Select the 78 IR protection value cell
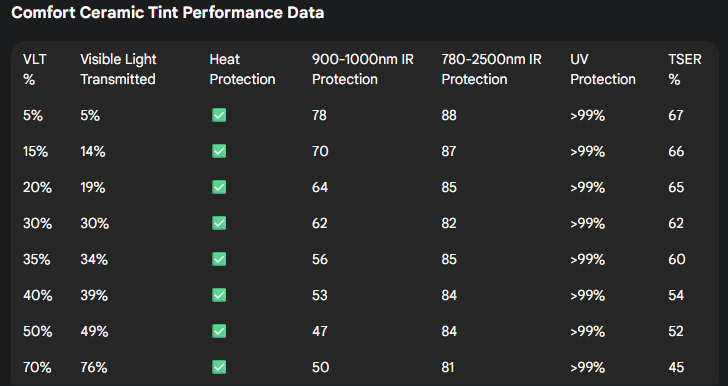728x386 pixels. [x=319, y=115]
